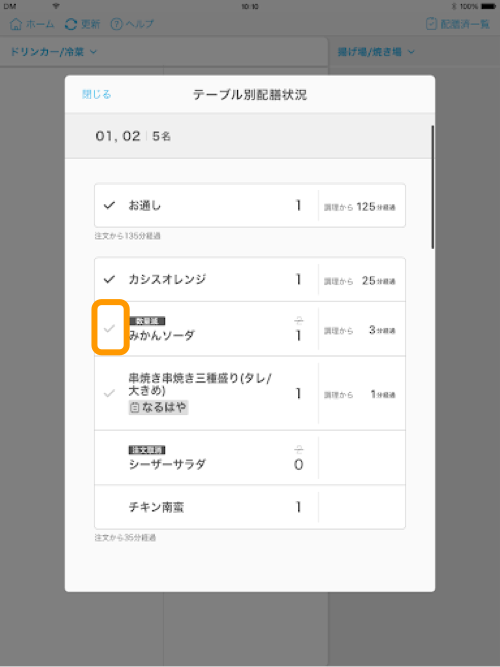Select the チキン南蛮 order row
Viewport: 500px width, 667px height.
[x=250, y=507]
